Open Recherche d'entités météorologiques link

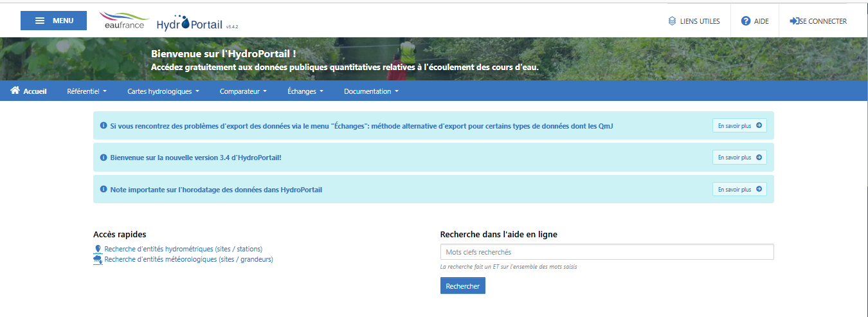pos(188,260)
